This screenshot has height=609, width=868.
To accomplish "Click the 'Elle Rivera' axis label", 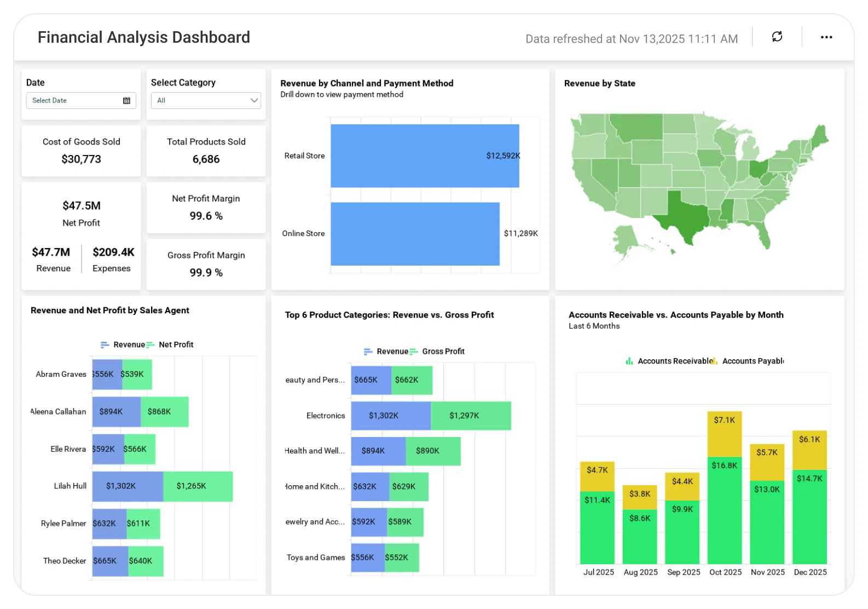I will pyautogui.click(x=68, y=449).
